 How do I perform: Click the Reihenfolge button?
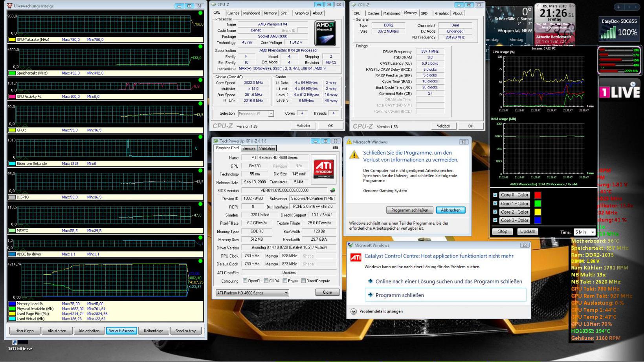(x=153, y=331)
